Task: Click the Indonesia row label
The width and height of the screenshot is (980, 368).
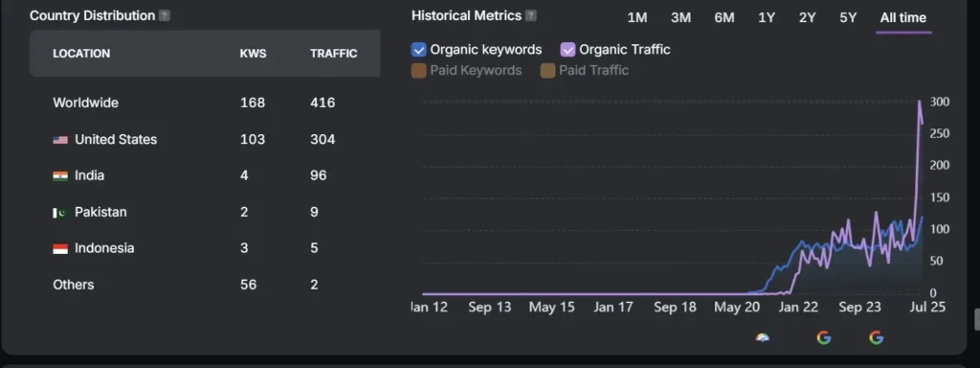Action: [x=104, y=248]
